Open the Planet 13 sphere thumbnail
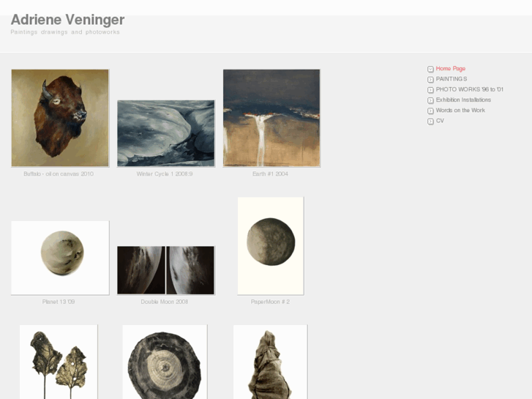Screen dimensions: 532x399 [60, 258]
